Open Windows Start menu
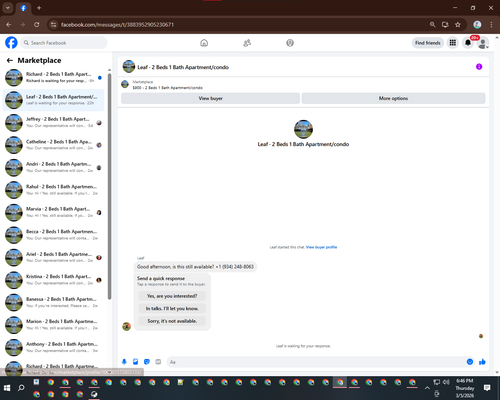Screen dimensions: 500x400 [x=7, y=388]
